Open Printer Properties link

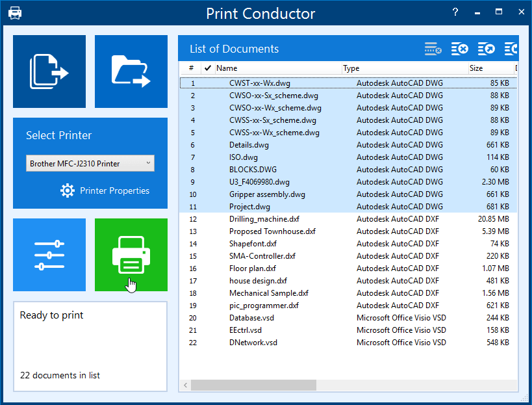[114, 190]
